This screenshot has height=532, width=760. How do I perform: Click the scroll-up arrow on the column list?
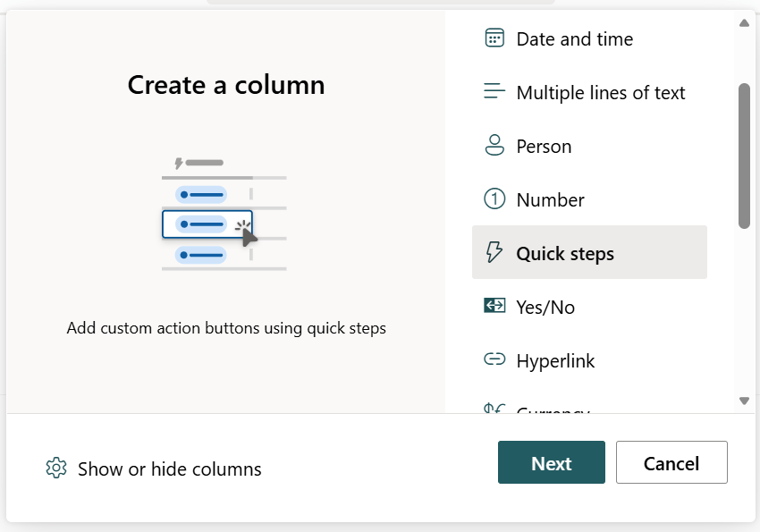pyautogui.click(x=744, y=22)
